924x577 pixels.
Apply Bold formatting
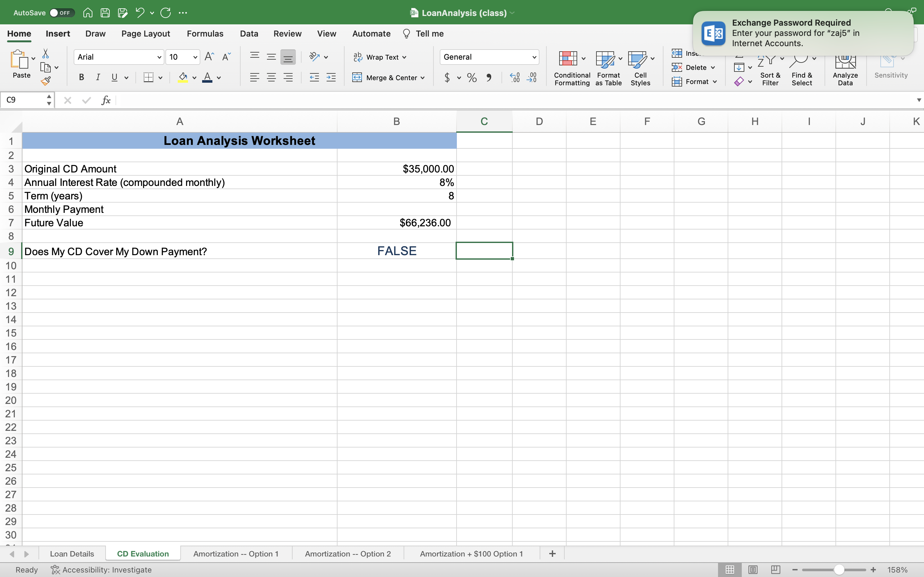(x=81, y=77)
